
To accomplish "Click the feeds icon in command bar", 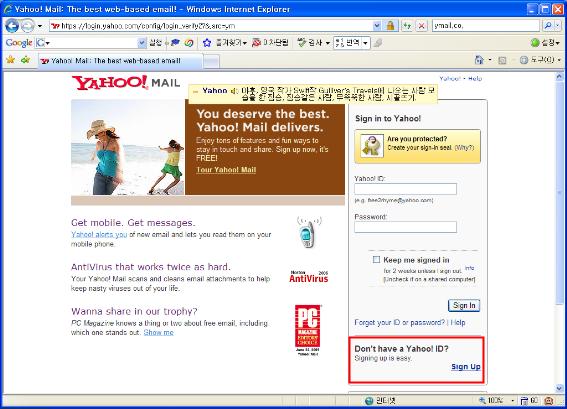I will coord(502,60).
